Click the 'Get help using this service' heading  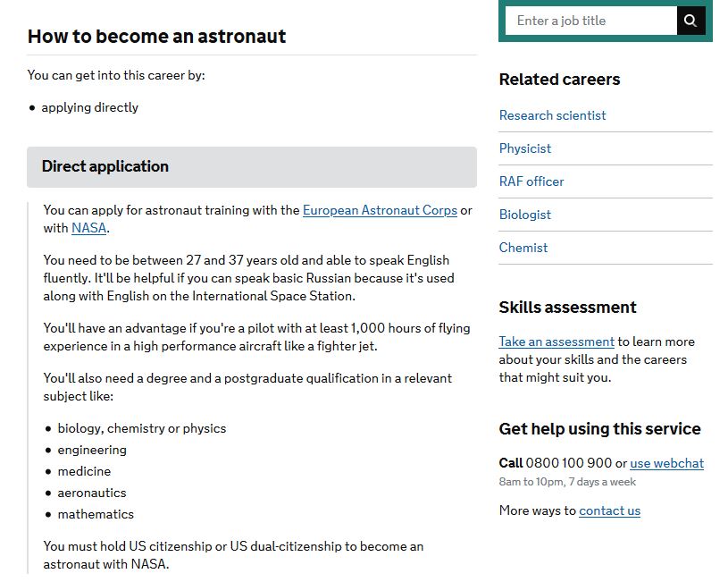point(600,428)
